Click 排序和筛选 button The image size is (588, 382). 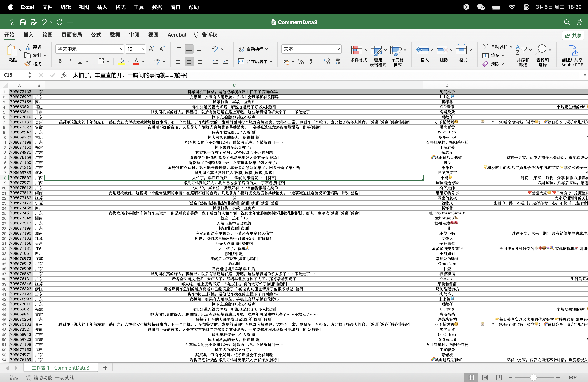point(523,56)
